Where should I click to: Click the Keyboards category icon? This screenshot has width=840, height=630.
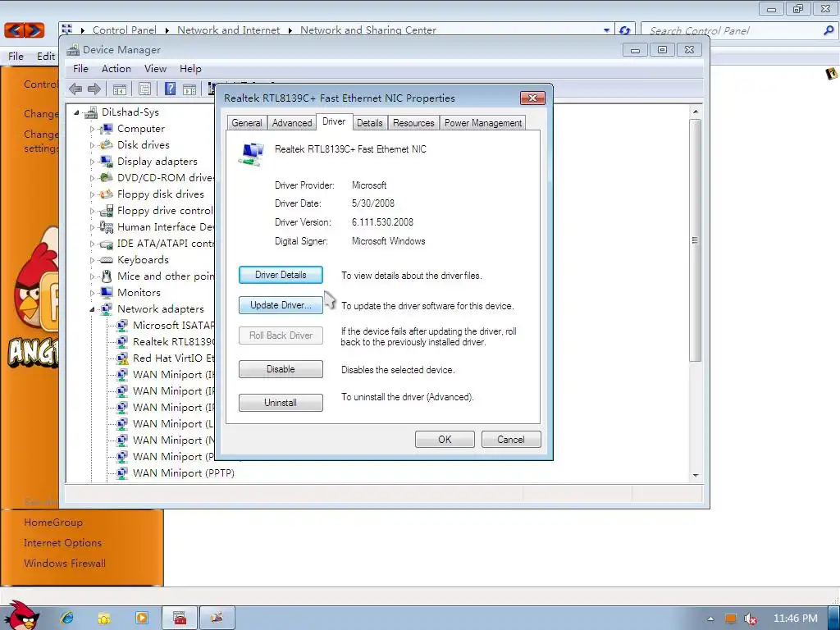(x=107, y=260)
